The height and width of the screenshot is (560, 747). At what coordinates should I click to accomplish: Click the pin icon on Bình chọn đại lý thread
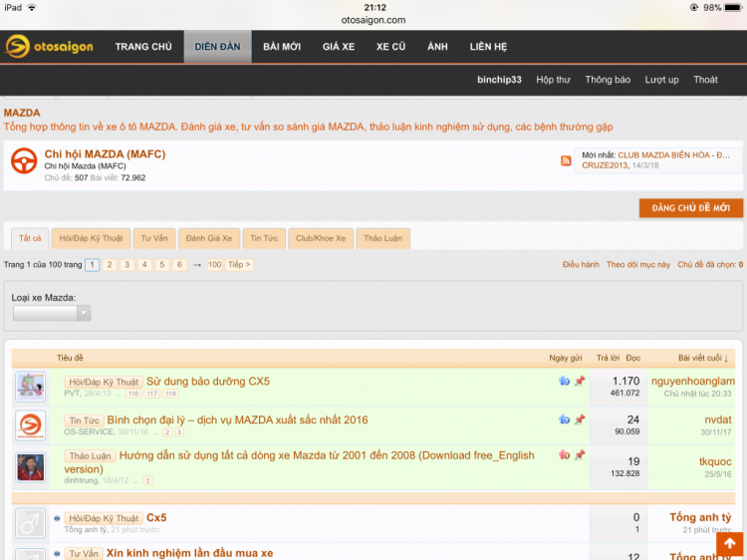(580, 420)
